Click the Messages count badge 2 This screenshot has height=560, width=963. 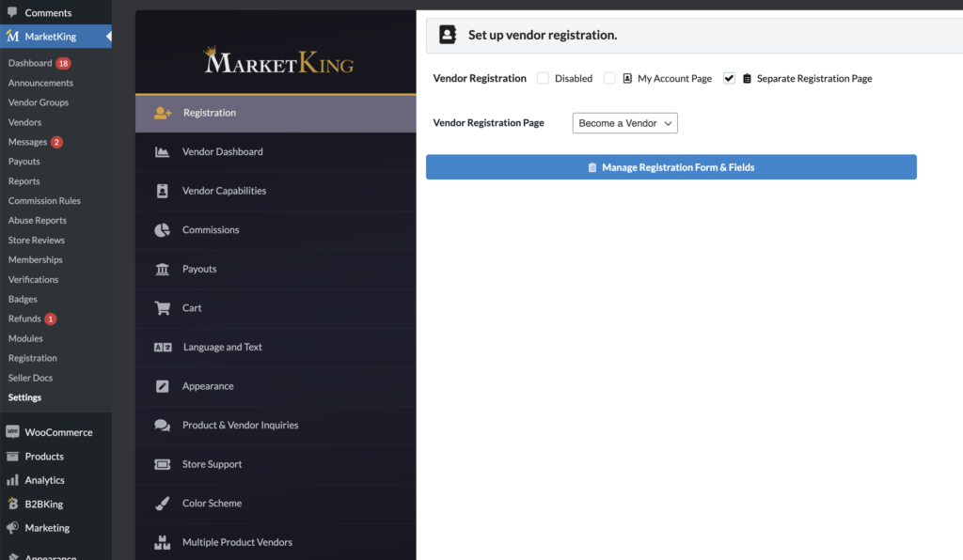[x=56, y=142]
